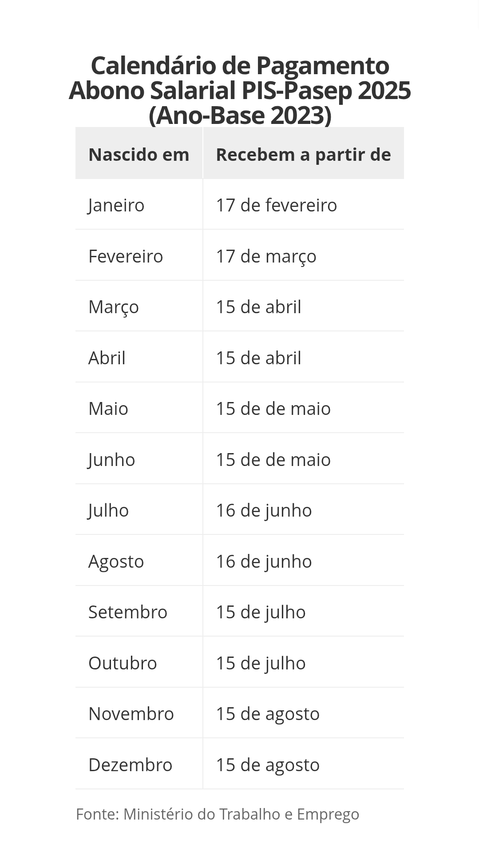Click the payment date in Junho row
The height and width of the screenshot is (868, 479).
click(273, 460)
